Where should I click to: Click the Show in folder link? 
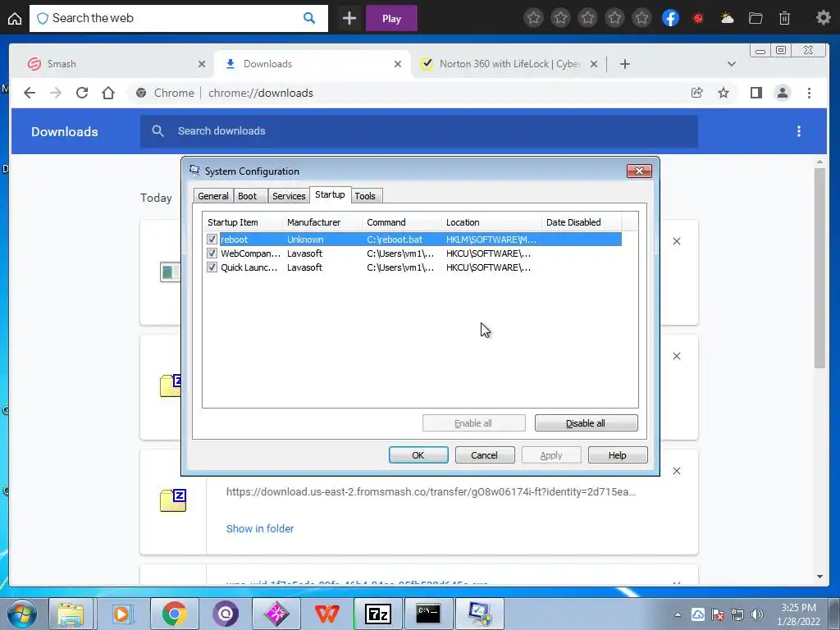coord(260,529)
